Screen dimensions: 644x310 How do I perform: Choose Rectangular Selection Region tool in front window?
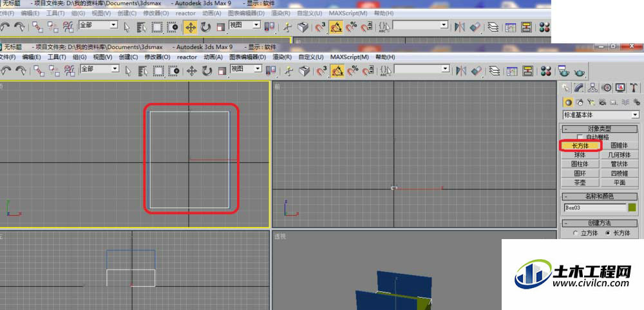tap(158, 71)
